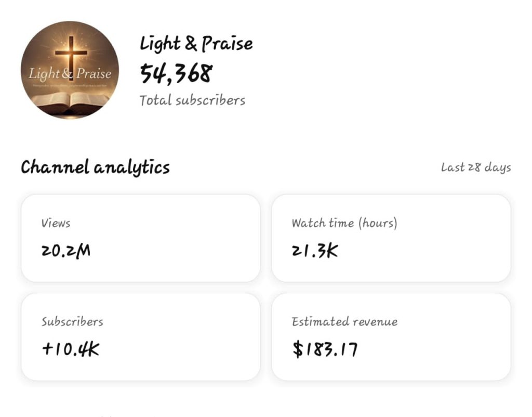532x417 pixels.
Task: Click the 54,368 subscriber count
Action: coord(176,74)
